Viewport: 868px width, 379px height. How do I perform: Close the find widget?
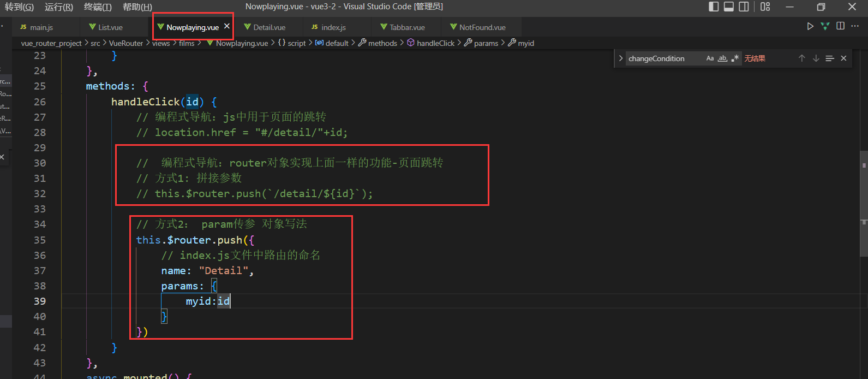[843, 58]
